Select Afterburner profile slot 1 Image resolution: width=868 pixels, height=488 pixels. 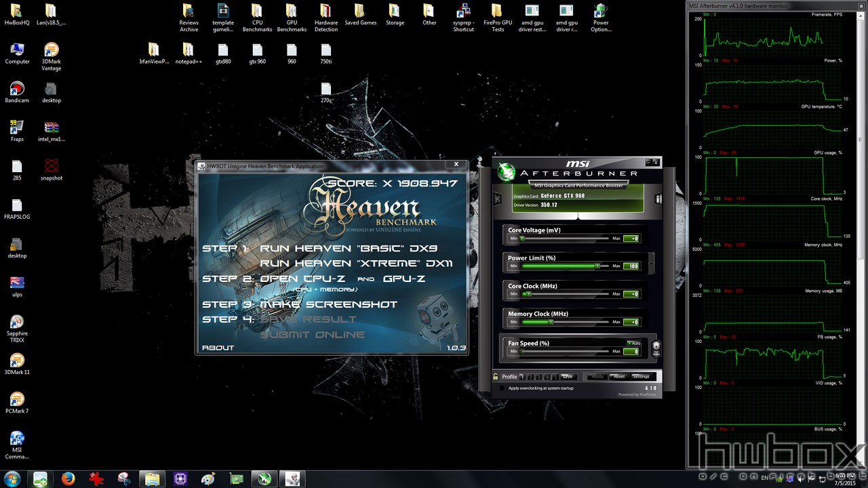(523, 377)
